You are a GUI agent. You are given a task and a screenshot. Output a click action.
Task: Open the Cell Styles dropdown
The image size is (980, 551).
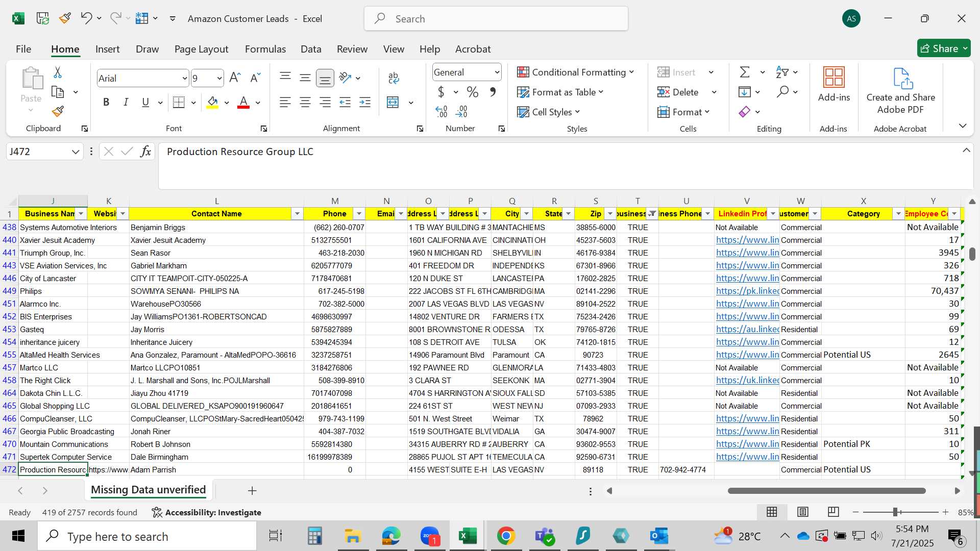[549, 112]
